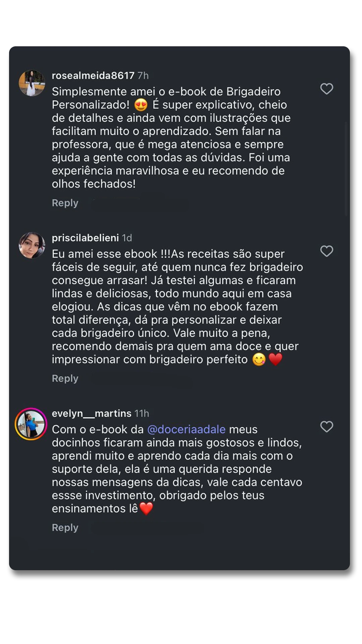The width and height of the screenshot is (362, 644).
Task: Like the comment by priscilabelieni
Action: [326, 251]
